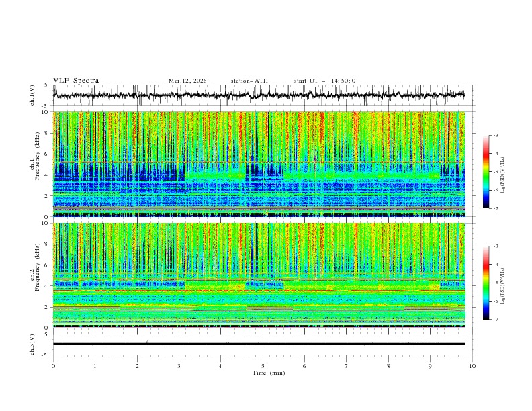Click the "start UT = 14:50:0" text
532x411 pixels.
coord(324,81)
